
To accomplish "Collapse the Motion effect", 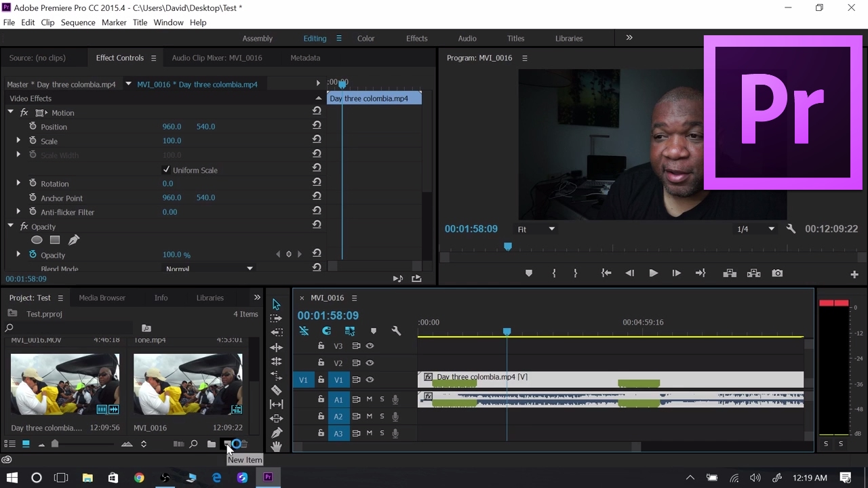I will coord(10,113).
